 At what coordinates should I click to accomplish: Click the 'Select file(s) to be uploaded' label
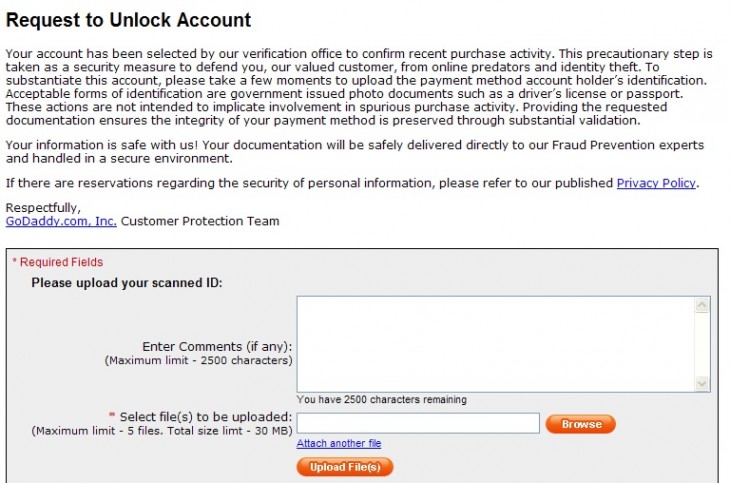click(205, 416)
